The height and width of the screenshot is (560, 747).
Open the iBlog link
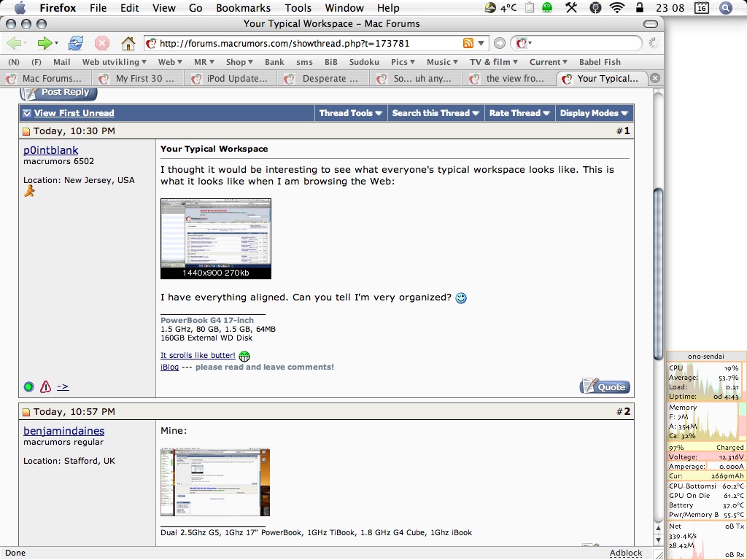[x=169, y=367]
